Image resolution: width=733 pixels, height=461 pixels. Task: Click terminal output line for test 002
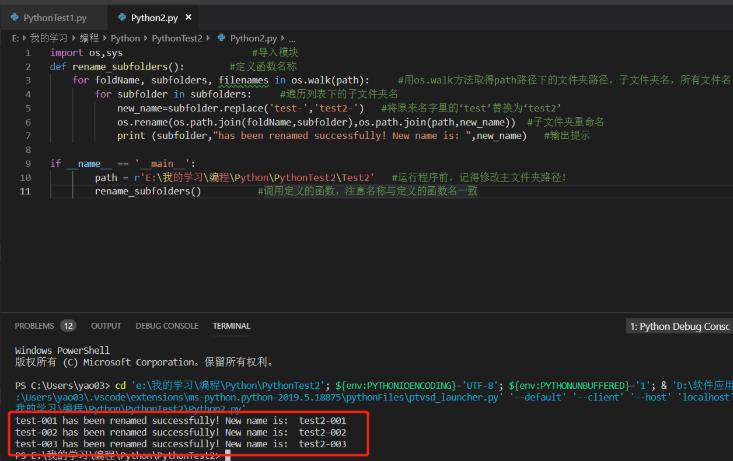(x=181, y=432)
